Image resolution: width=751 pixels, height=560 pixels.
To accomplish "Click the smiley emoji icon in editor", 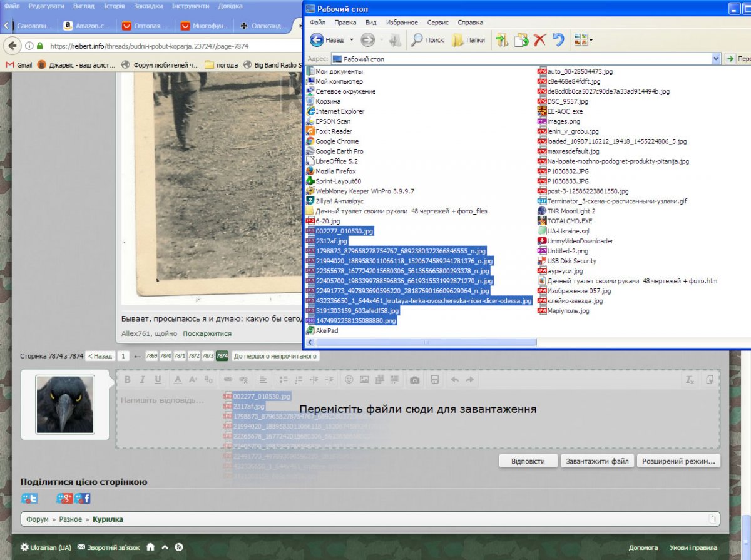I will coord(349,380).
